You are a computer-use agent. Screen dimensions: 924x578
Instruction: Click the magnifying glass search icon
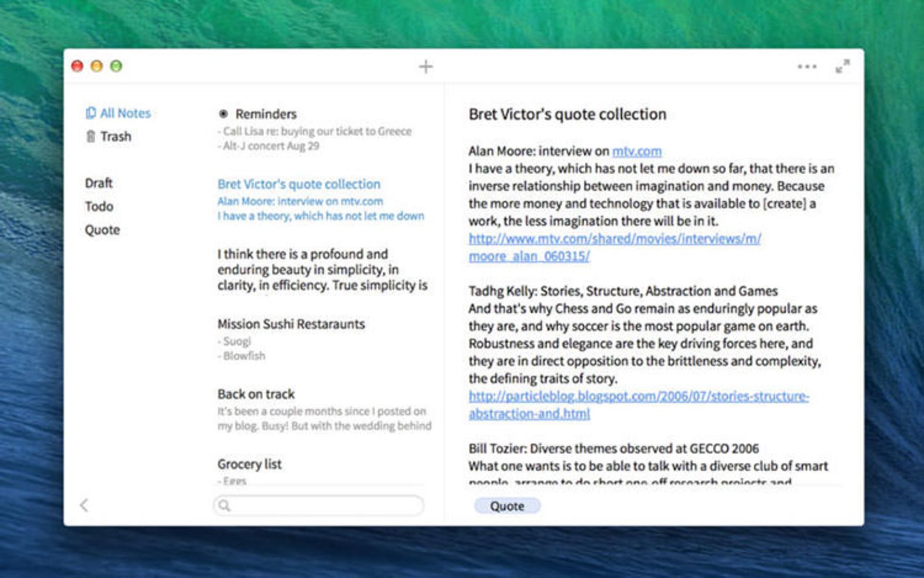[224, 505]
